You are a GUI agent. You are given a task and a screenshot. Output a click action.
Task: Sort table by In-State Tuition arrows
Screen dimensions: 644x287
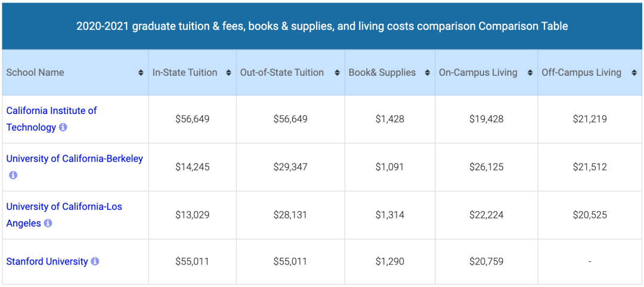point(229,73)
